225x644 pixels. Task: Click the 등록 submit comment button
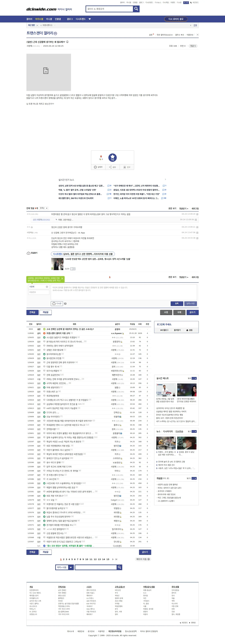[x=177, y=303]
